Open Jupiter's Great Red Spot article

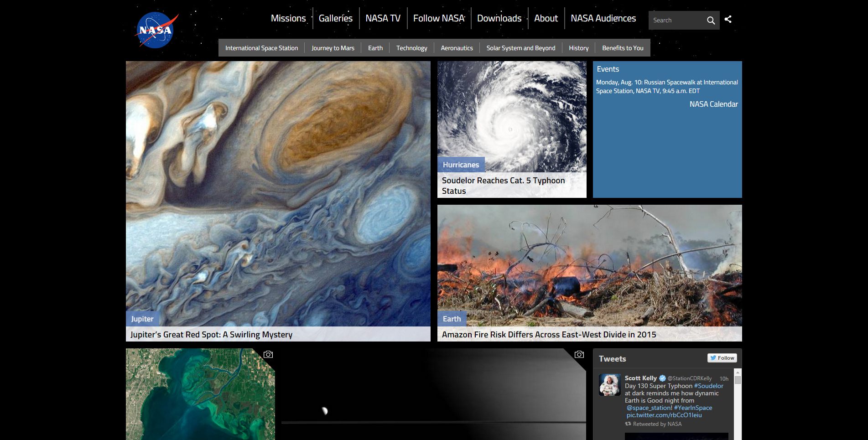coord(211,334)
